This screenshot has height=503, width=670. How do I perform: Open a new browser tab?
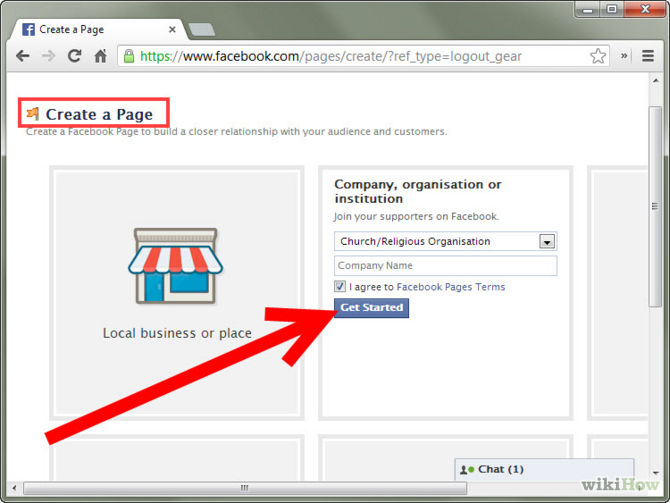coord(202,29)
